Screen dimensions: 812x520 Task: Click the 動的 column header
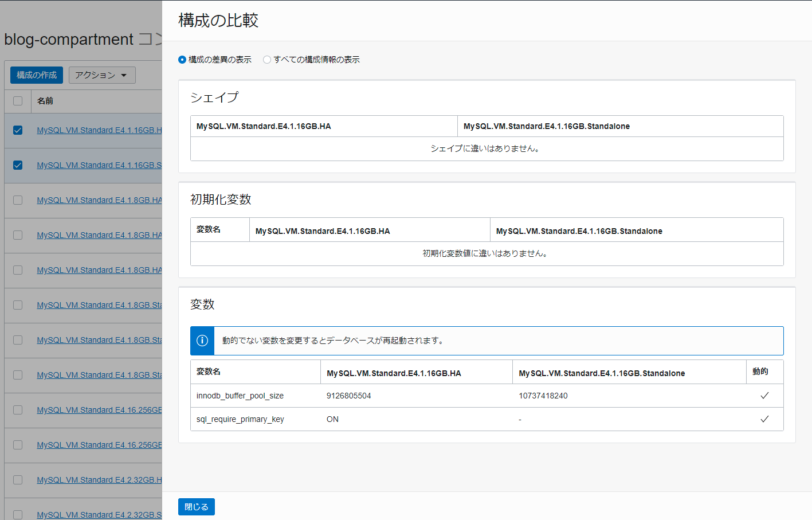pyautogui.click(x=760, y=372)
